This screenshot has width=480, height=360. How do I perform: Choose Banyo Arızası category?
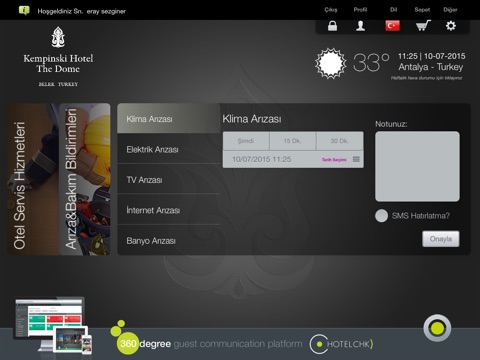click(x=169, y=240)
